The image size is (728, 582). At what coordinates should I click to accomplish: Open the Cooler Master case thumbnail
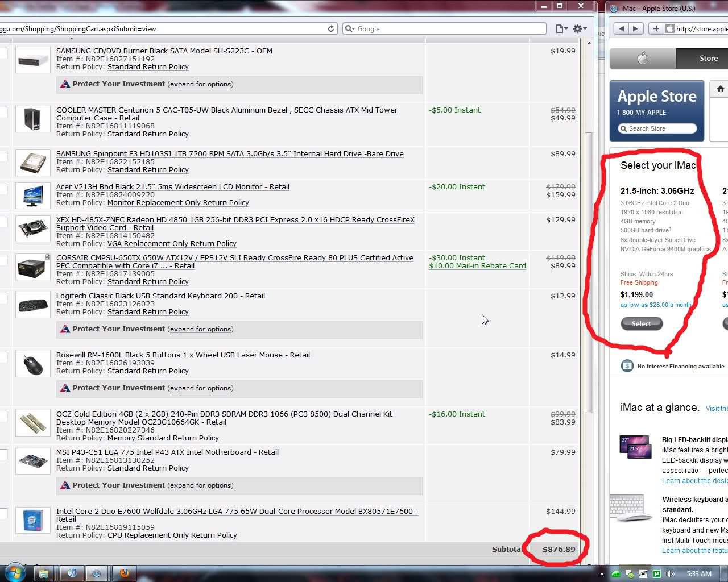[x=33, y=119]
